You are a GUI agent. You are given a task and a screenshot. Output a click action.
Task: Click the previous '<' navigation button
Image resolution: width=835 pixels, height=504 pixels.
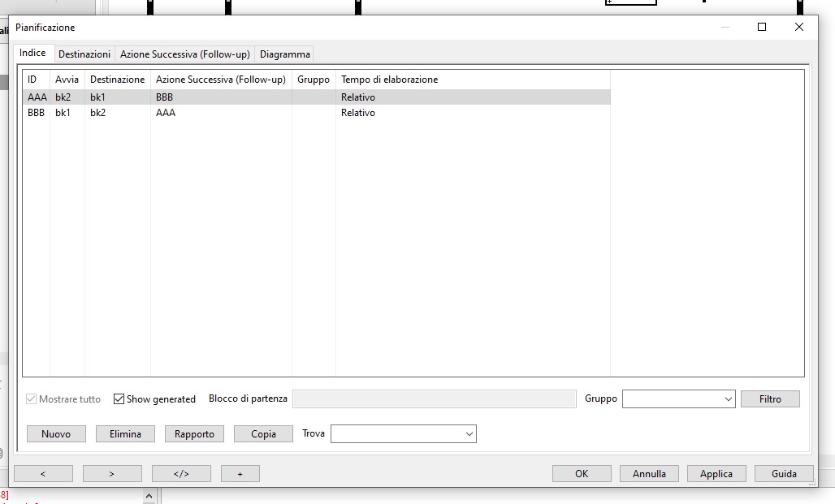click(43, 474)
